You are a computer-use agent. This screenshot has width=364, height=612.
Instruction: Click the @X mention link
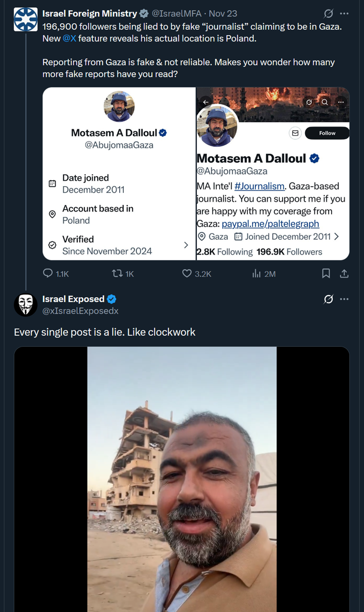pos(69,38)
